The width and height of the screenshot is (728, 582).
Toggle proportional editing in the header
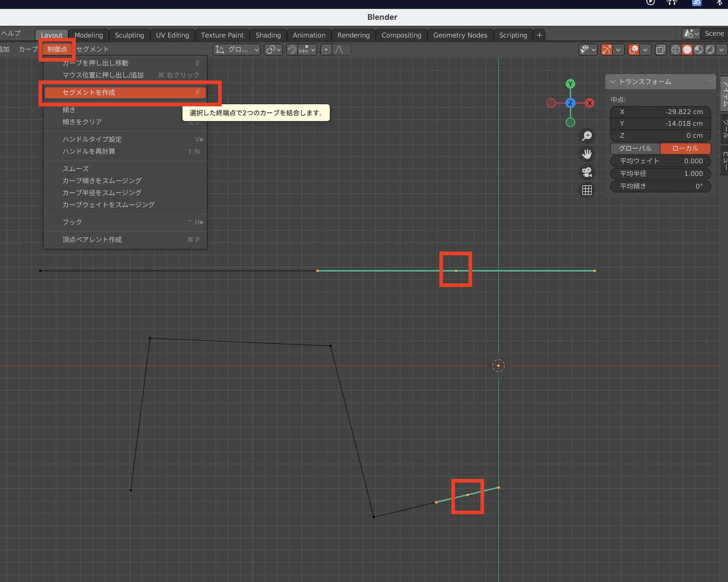[326, 50]
